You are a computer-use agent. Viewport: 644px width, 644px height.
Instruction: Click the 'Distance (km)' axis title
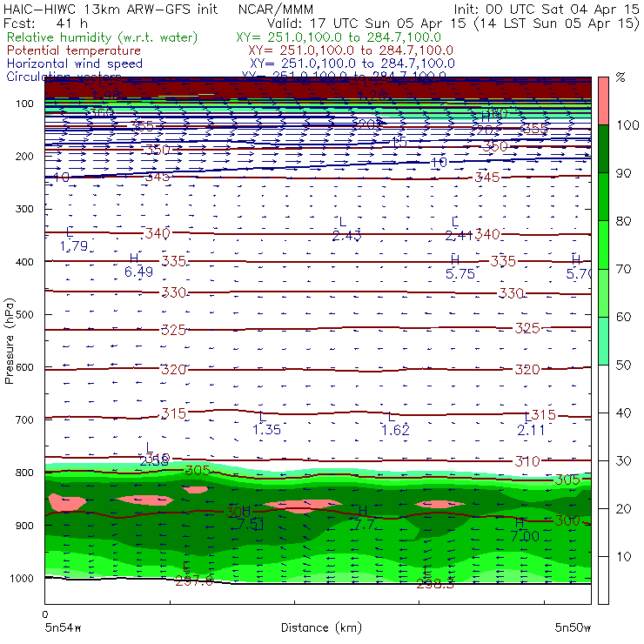pyautogui.click(x=321, y=627)
